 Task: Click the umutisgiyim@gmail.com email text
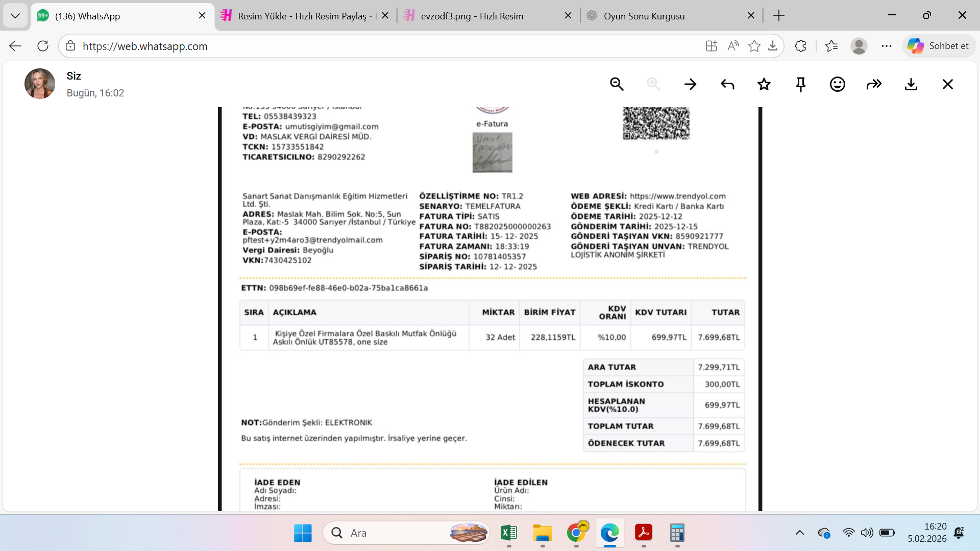point(332,127)
